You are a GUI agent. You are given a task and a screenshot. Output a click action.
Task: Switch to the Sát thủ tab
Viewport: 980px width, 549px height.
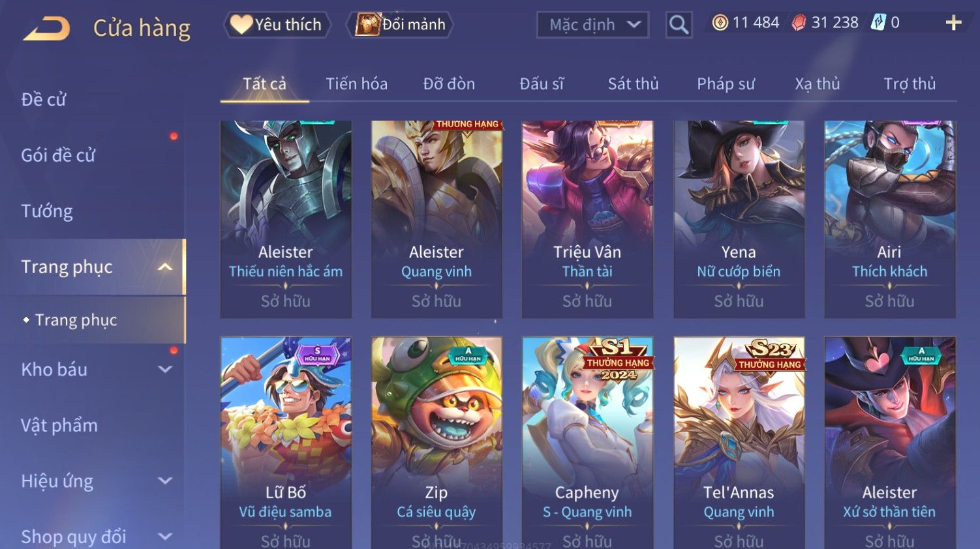coord(633,84)
